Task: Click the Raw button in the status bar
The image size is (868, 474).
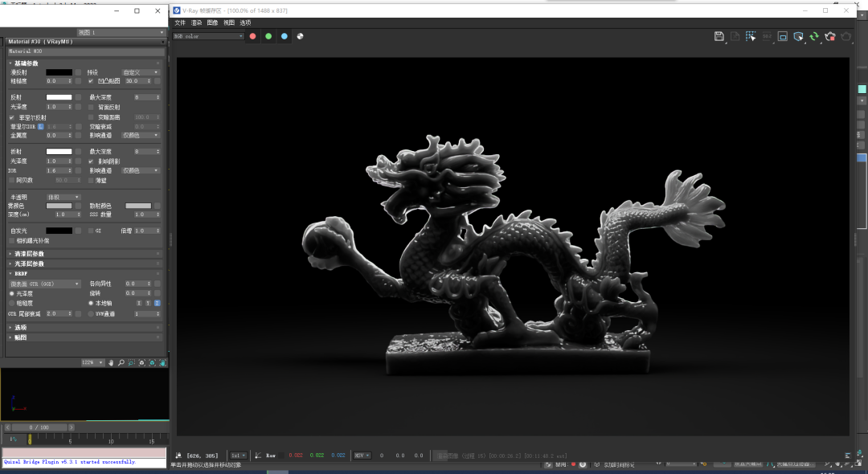Action: coord(270,454)
